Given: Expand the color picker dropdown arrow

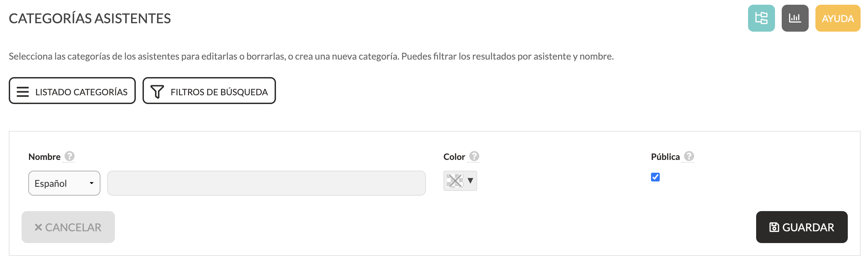Looking at the screenshot, I should (470, 181).
